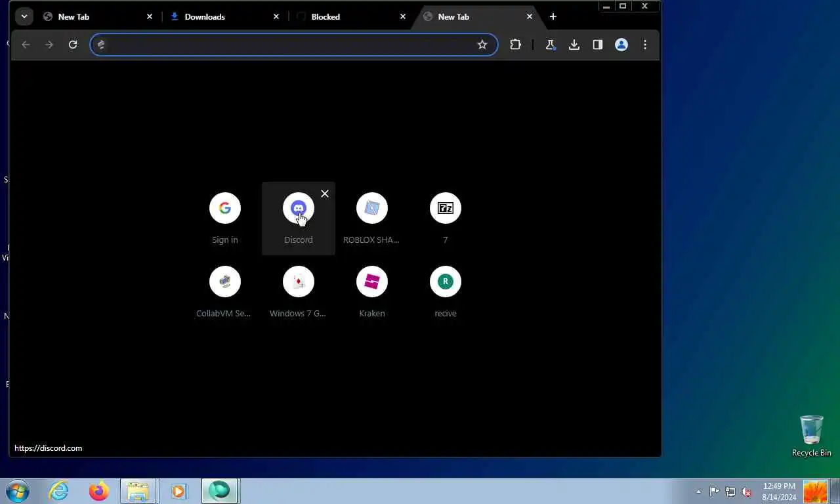The width and height of the screenshot is (840, 504).
Task: Open Windows Media Player on taskbar
Action: point(178,491)
